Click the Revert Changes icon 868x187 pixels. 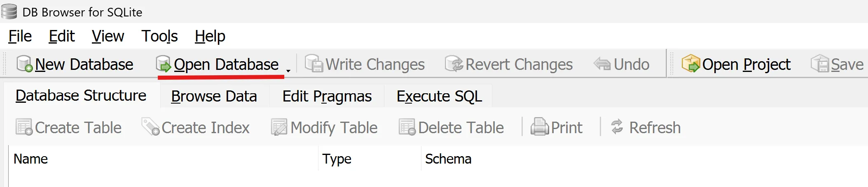tap(454, 64)
